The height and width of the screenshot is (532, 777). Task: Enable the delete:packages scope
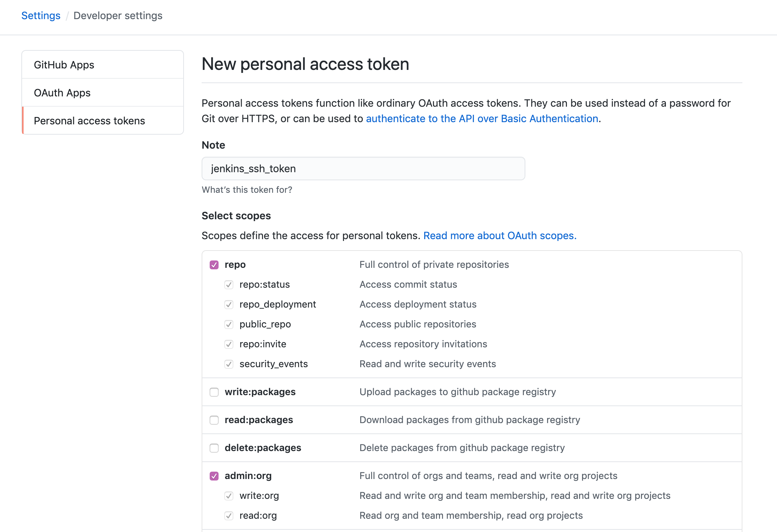pyautogui.click(x=214, y=448)
